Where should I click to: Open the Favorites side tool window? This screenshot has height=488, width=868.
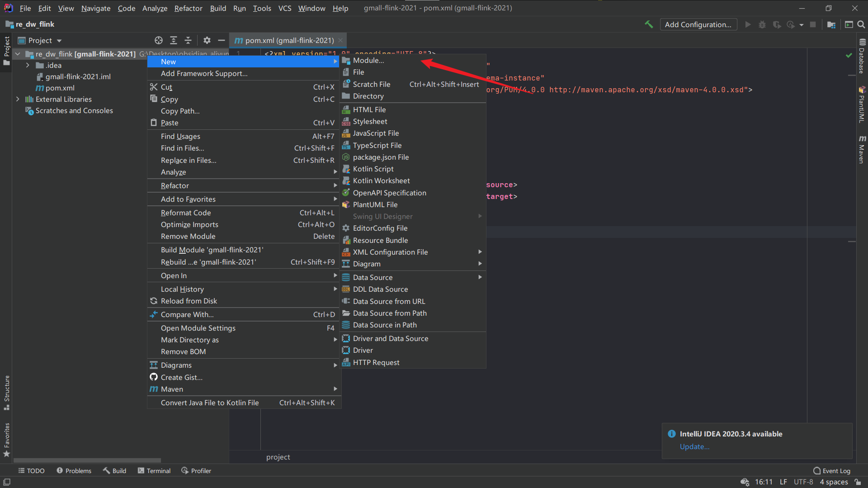pos(7,440)
